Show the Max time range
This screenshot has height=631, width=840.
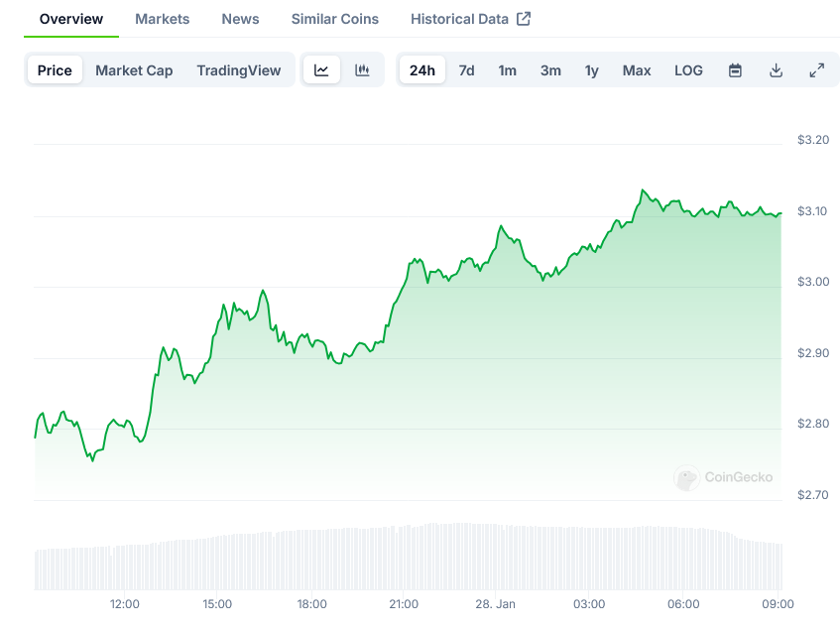click(x=637, y=70)
